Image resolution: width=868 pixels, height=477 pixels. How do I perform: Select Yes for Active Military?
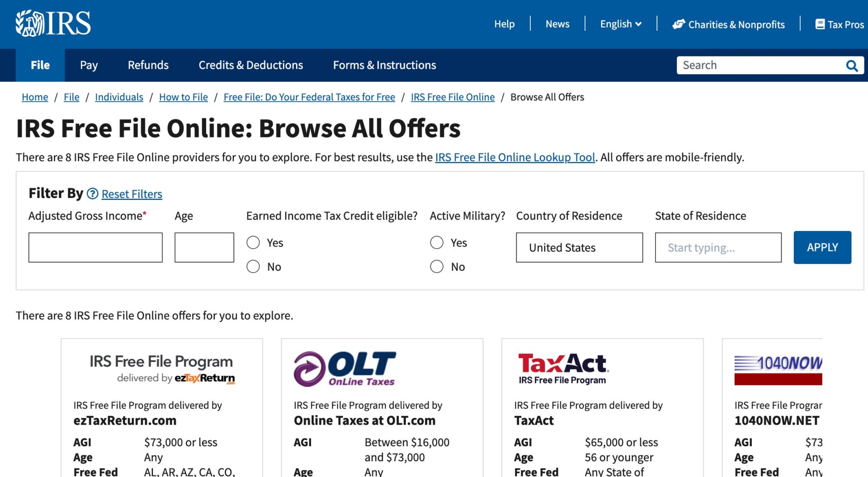pos(437,243)
